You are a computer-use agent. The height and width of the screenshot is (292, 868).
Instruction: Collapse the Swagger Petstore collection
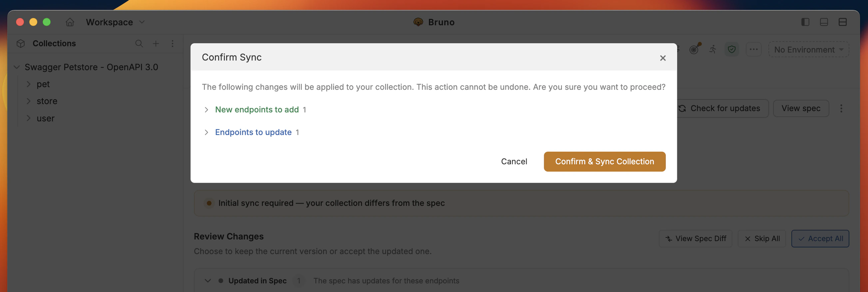coord(17,67)
